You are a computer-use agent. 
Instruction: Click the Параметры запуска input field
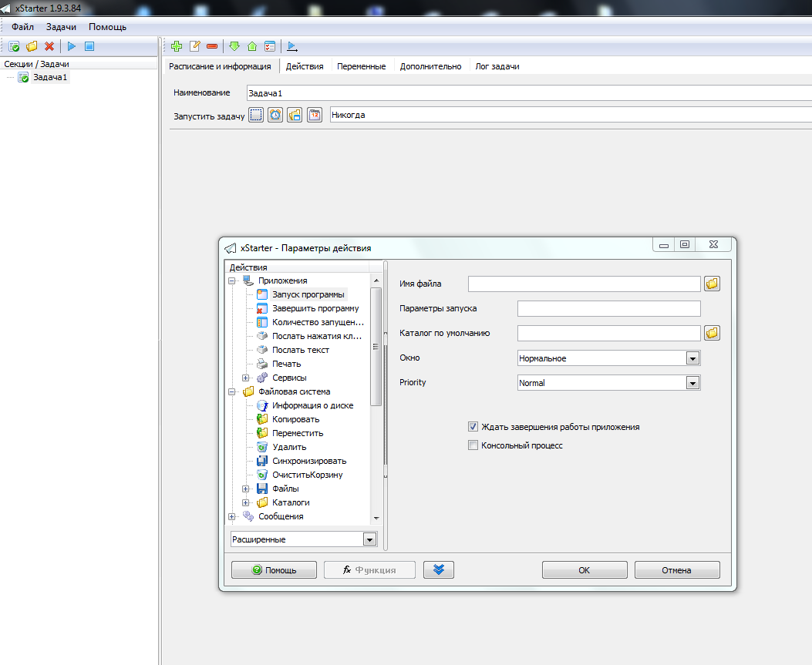click(x=609, y=308)
